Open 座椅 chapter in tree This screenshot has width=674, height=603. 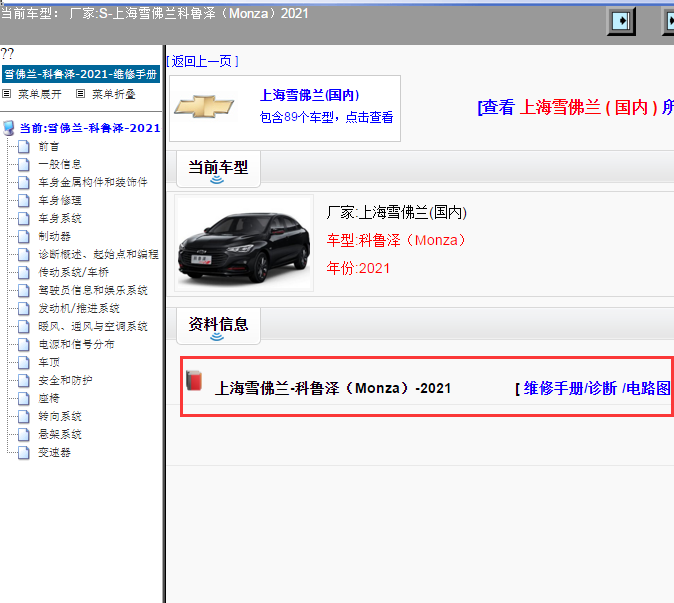pos(49,399)
